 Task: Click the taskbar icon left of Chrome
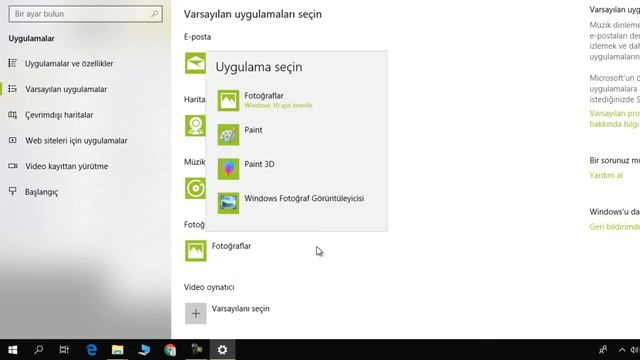[144, 350]
